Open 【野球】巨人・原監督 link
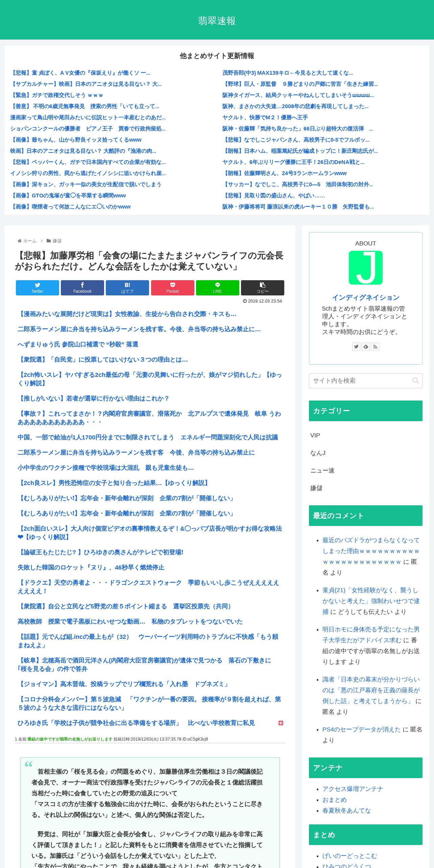The height and width of the screenshot is (868, 434). 300,84
